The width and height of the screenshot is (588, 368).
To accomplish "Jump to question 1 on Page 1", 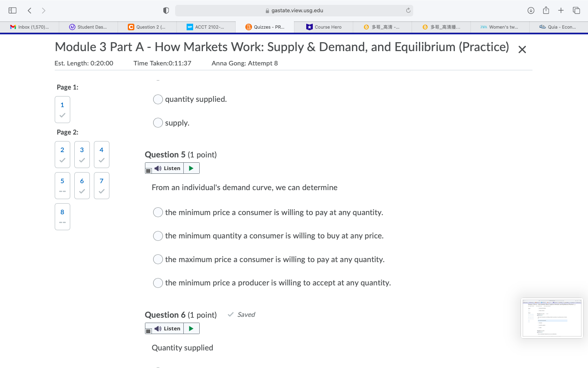I will (62, 109).
